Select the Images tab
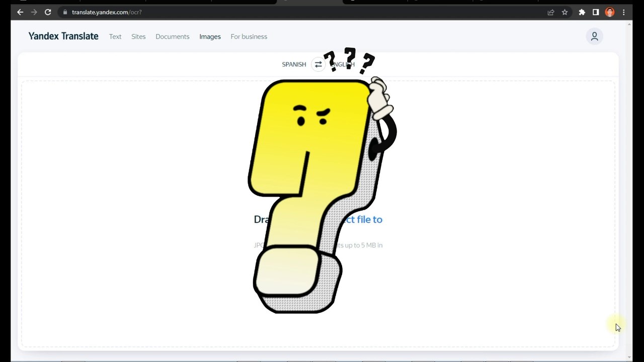 click(x=210, y=37)
